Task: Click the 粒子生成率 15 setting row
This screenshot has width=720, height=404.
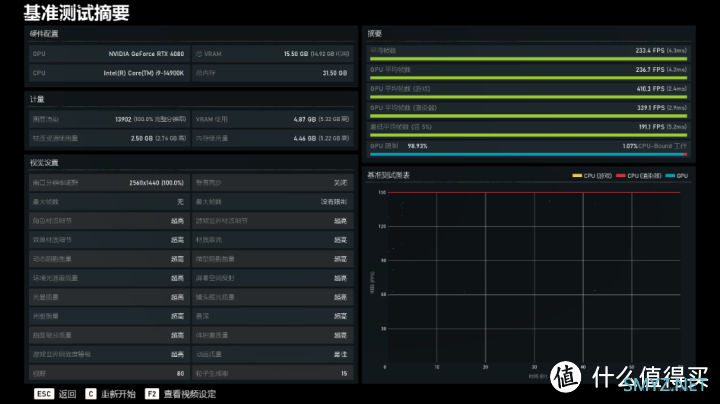Action: click(x=273, y=373)
